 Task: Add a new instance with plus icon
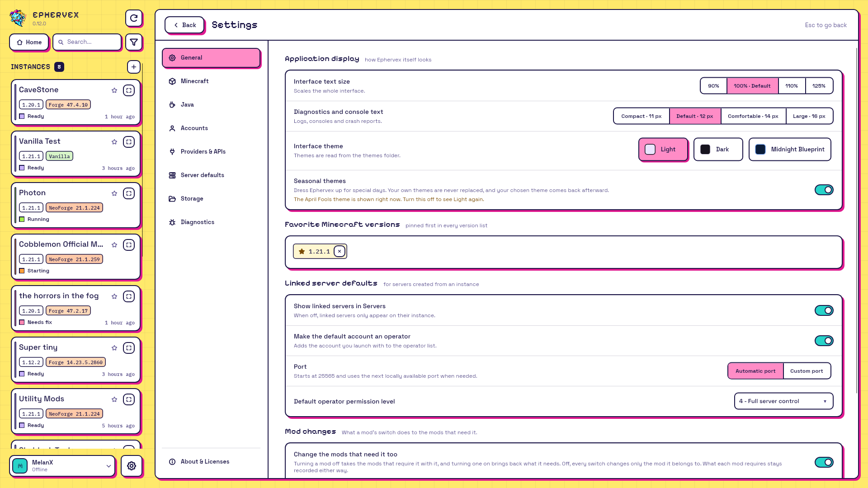click(x=134, y=67)
